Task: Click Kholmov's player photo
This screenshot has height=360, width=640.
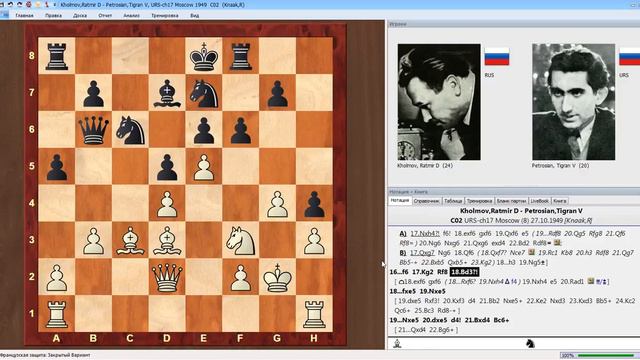Action: (439, 102)
